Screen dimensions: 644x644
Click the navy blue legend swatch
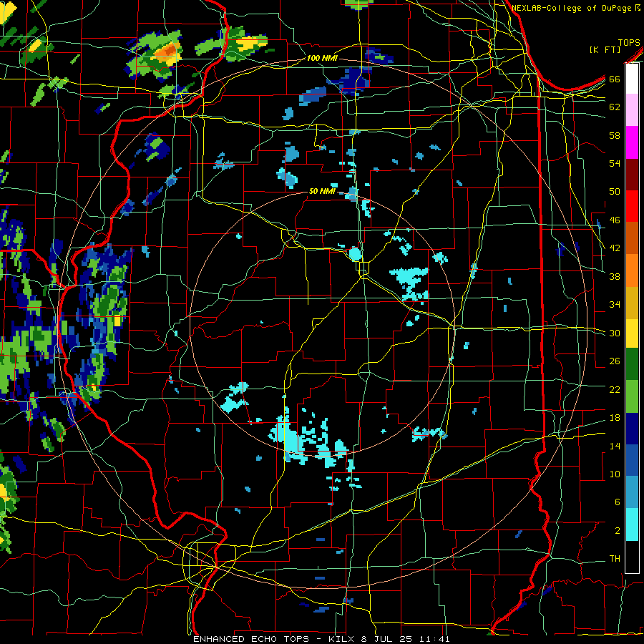(x=632, y=429)
